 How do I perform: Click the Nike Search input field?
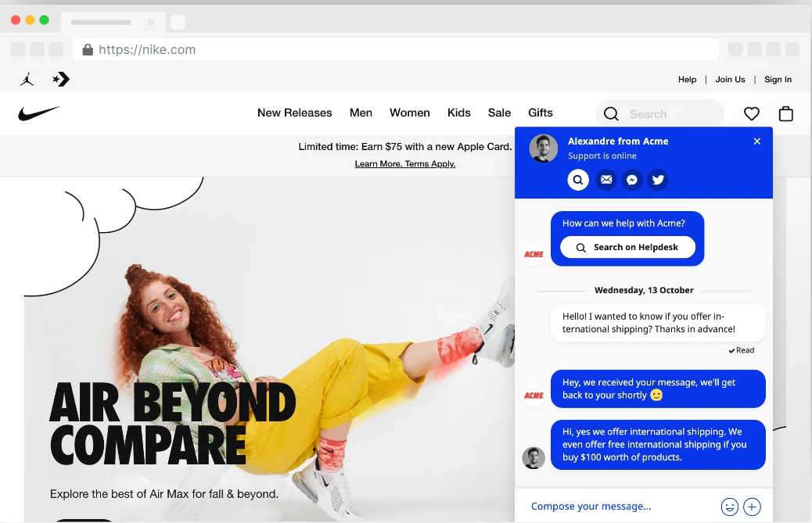click(659, 114)
